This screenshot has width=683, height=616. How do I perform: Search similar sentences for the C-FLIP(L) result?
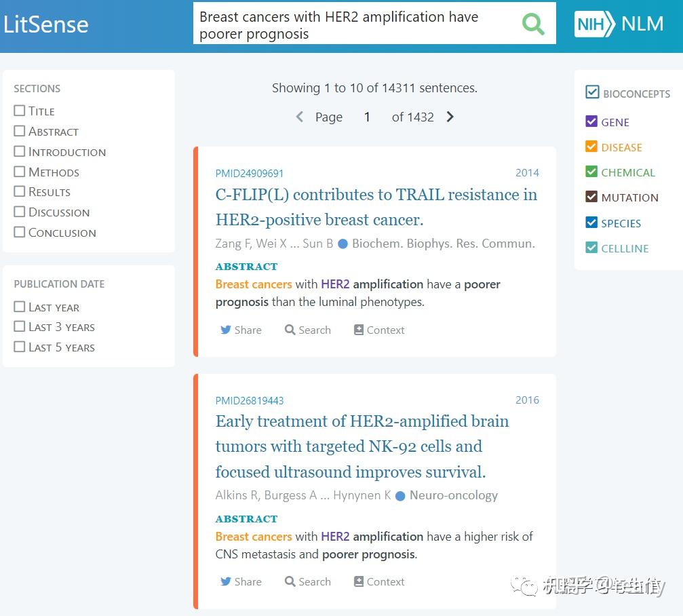click(x=308, y=330)
